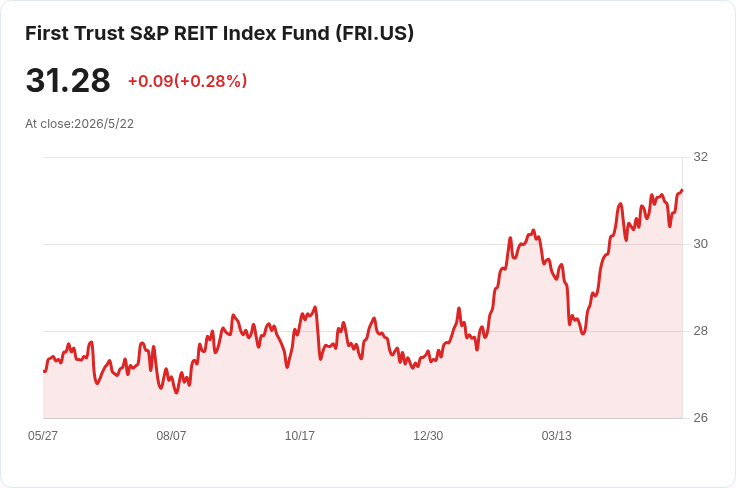This screenshot has height=488, width=736.
Task: Click the lowest dip of the line near 08/07
Action: pos(176,392)
